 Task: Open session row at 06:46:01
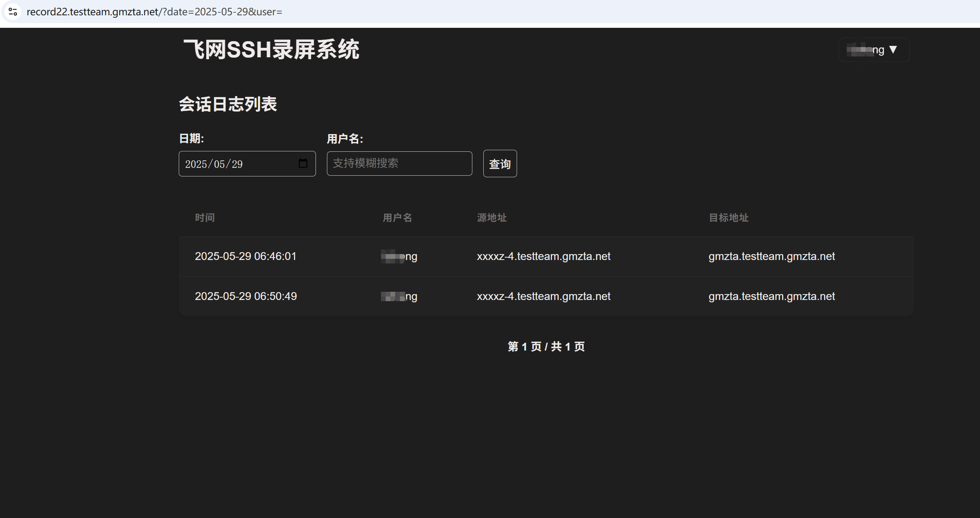click(245, 256)
